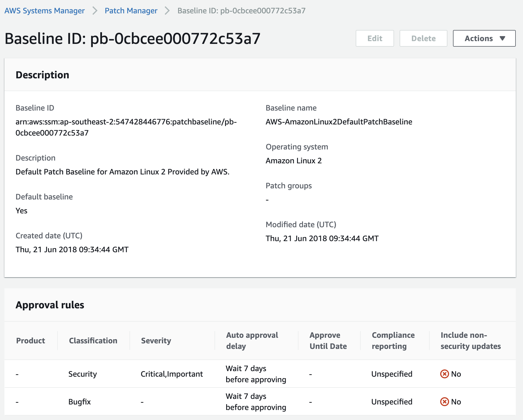Select the Security classification rule row

point(260,374)
